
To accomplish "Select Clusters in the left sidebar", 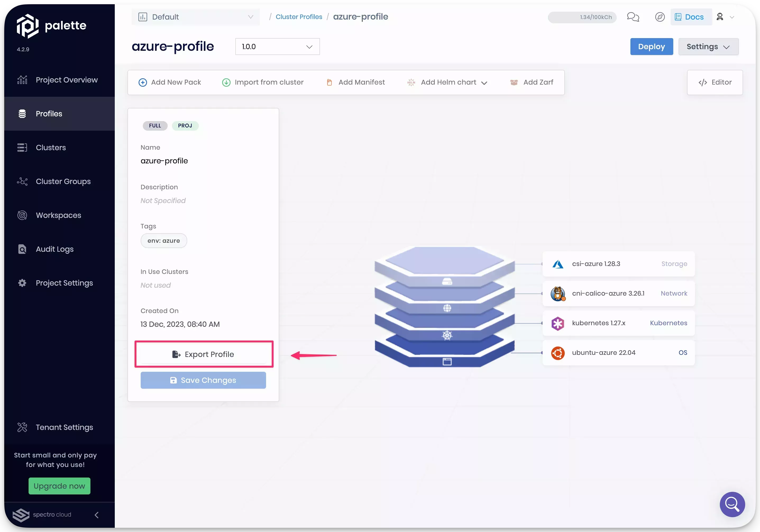I will pyautogui.click(x=51, y=147).
